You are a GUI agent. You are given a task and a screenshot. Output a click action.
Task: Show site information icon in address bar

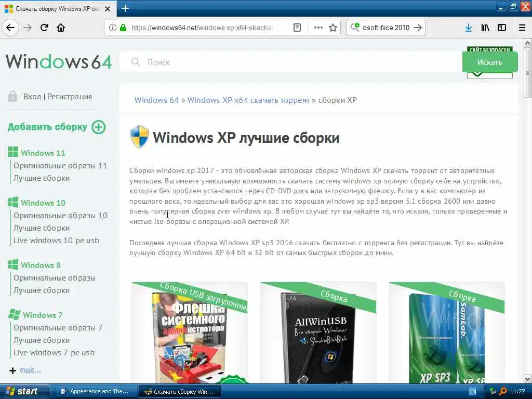pos(112,28)
